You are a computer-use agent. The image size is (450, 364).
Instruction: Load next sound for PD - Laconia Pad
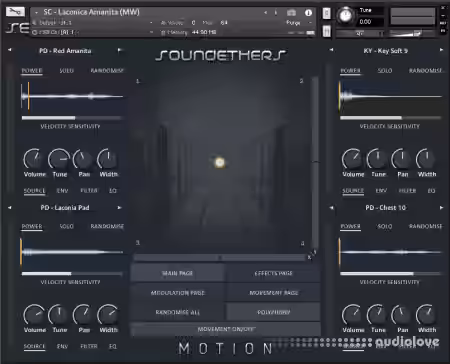(119, 207)
